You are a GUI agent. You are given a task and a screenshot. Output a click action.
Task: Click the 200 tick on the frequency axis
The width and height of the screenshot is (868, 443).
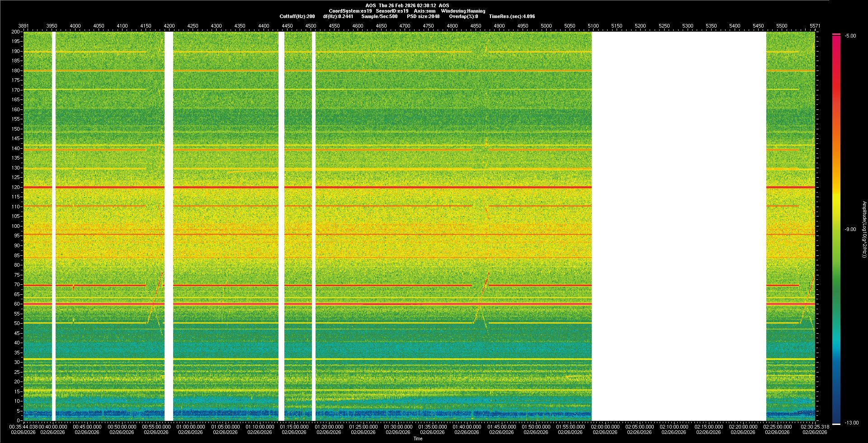point(16,32)
